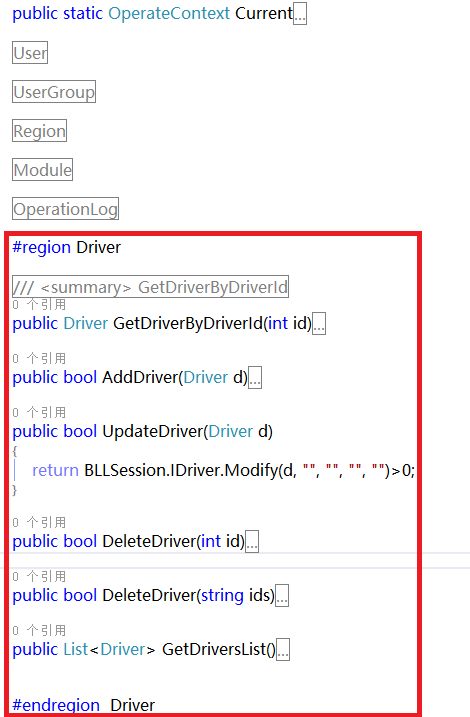The width and height of the screenshot is (470, 717).
Task: Click the GetDriversList method name
Action: click(214, 649)
